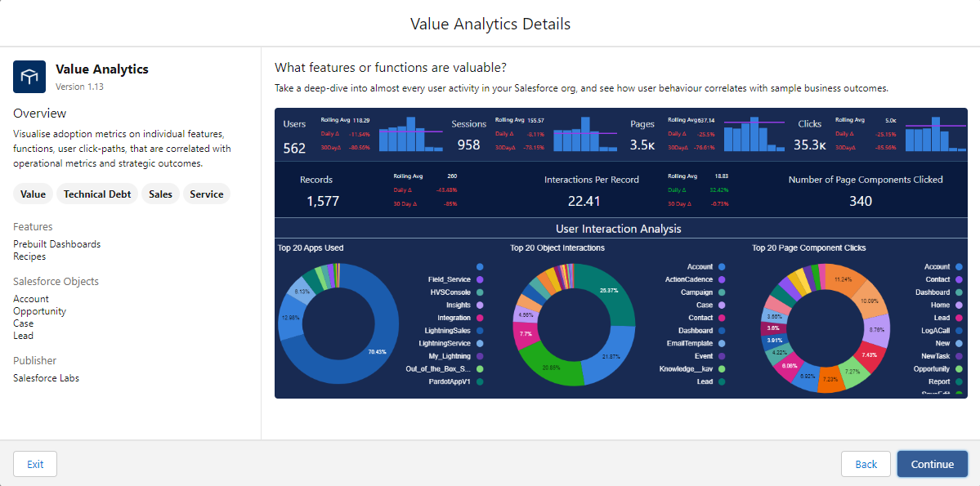The height and width of the screenshot is (486, 980).
Task: Click Account under Salesforce Objects
Action: point(30,299)
